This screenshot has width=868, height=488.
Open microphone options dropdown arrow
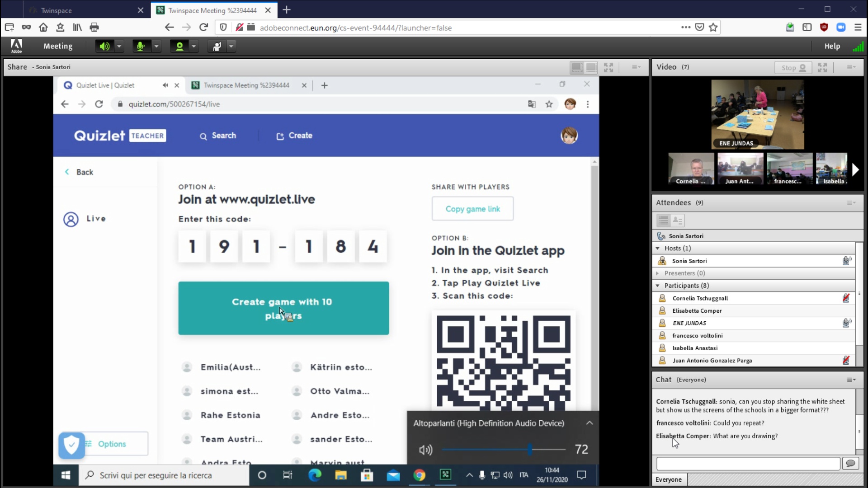tap(156, 46)
